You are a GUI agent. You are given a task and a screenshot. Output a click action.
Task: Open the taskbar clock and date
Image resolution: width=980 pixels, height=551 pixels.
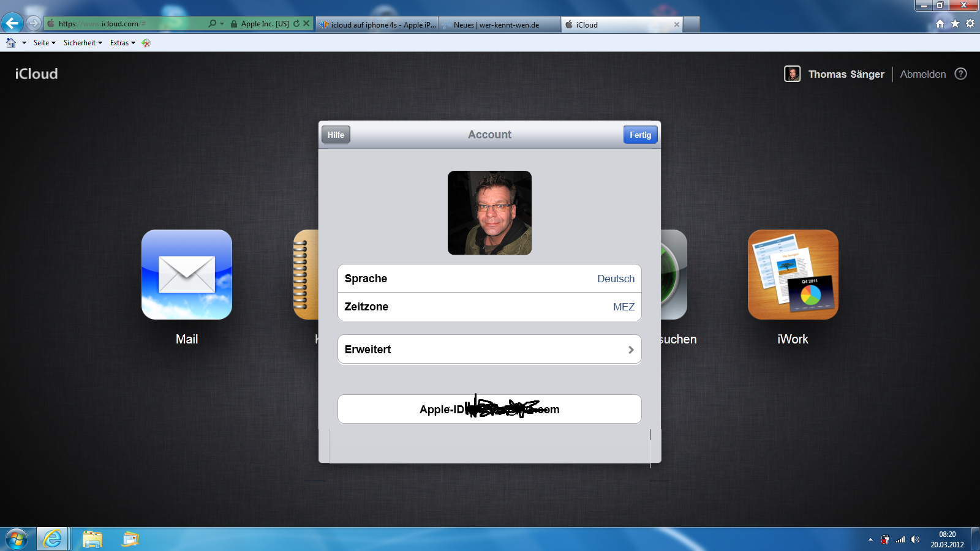pos(948,539)
